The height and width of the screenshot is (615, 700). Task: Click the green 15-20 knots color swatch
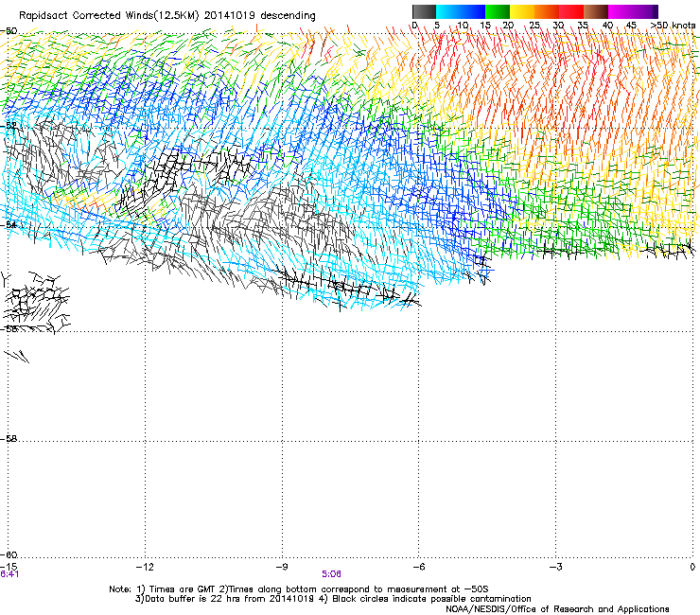click(498, 11)
